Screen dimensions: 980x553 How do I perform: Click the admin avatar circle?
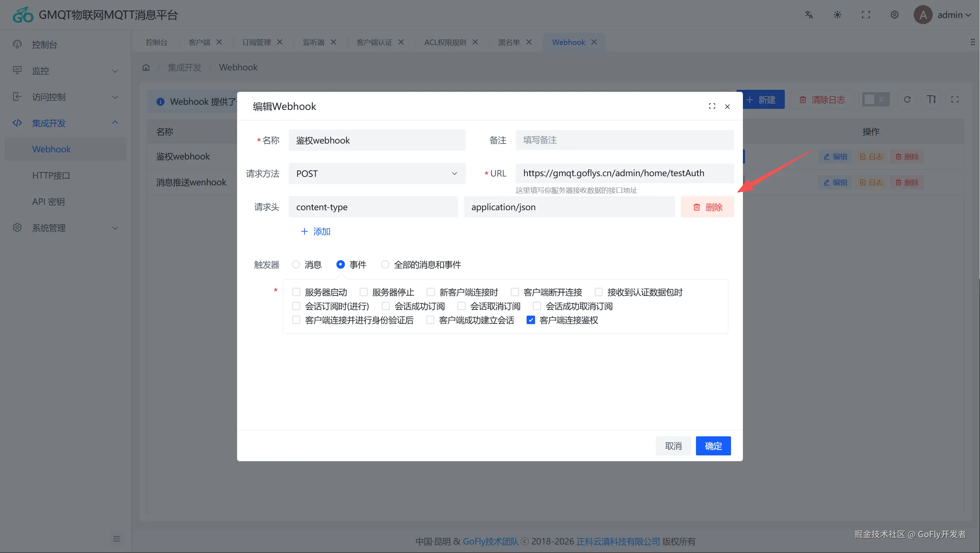923,15
